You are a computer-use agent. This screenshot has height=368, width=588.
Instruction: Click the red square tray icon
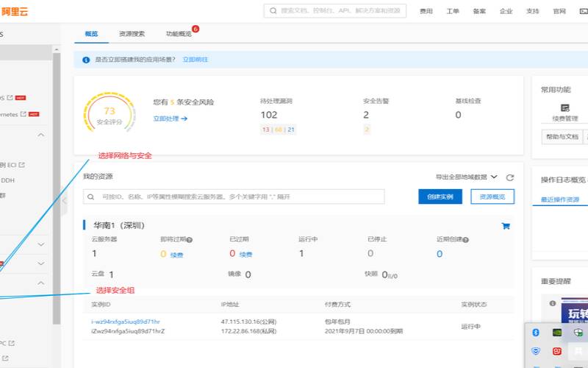(557, 351)
